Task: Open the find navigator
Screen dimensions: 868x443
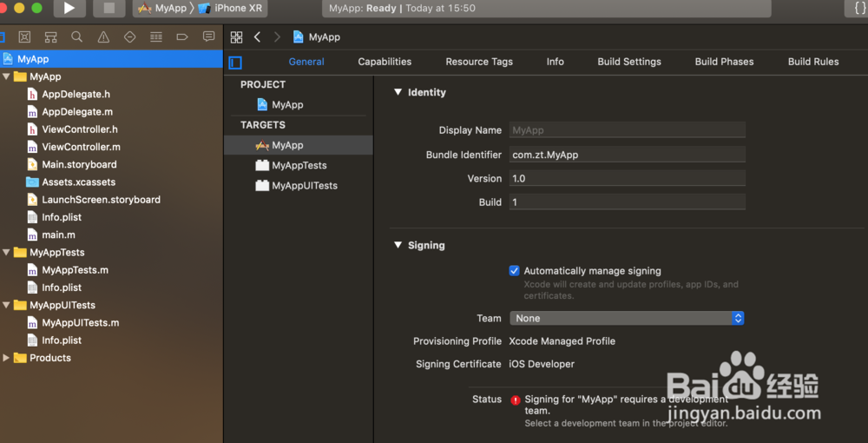Action: point(77,37)
